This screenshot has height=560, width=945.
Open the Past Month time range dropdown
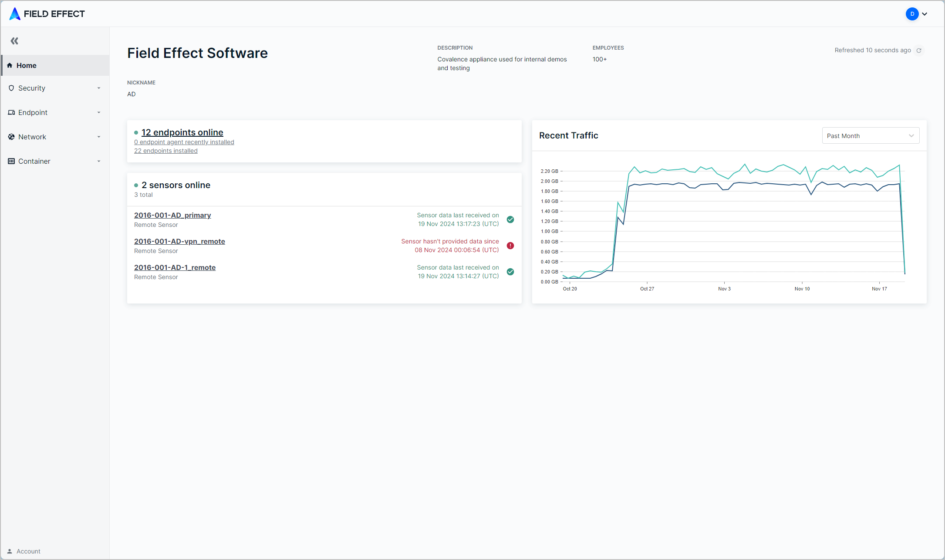point(870,136)
